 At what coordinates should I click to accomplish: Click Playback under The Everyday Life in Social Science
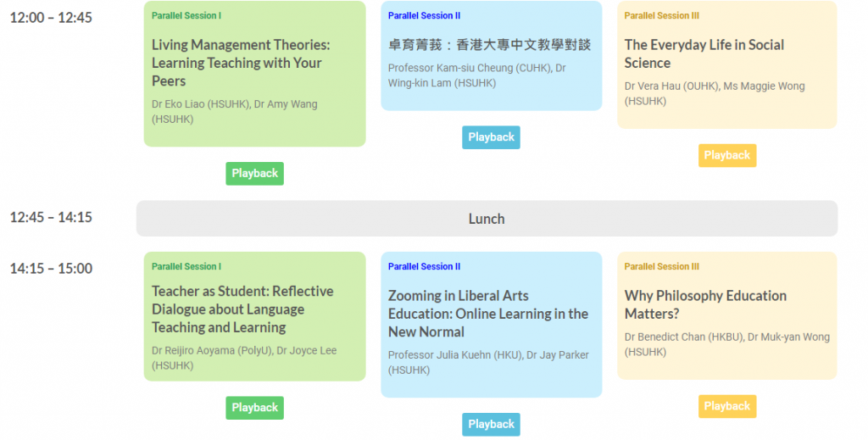pyautogui.click(x=726, y=155)
